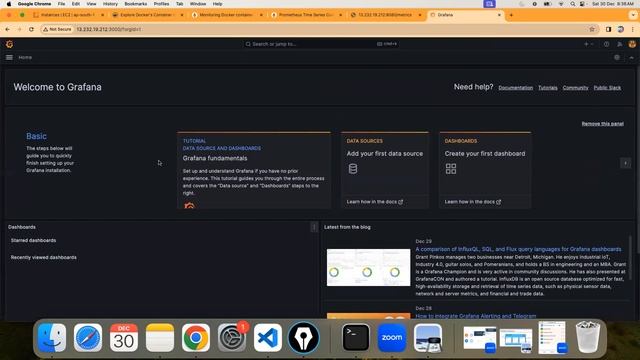
Task: Open the Chrome tab search dropdown
Action: point(633,15)
